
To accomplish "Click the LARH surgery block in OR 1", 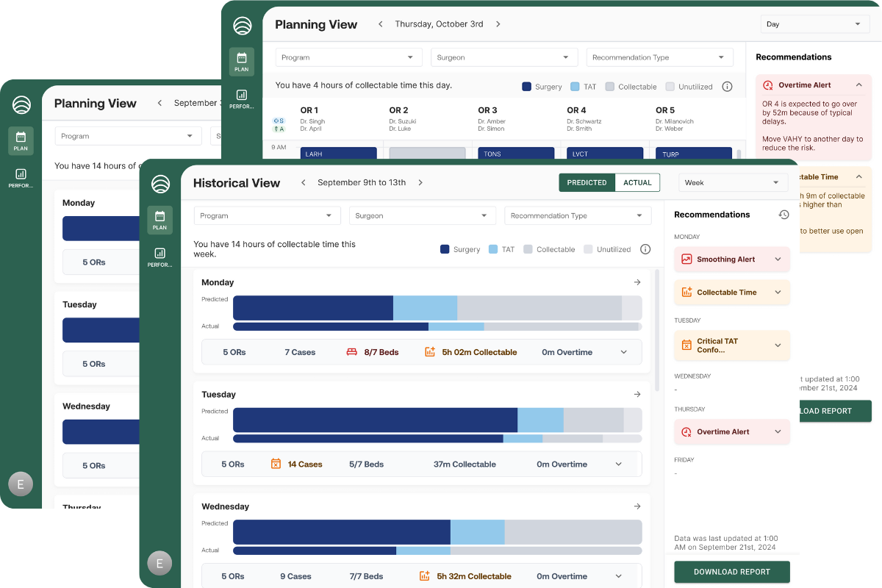I will (x=338, y=154).
